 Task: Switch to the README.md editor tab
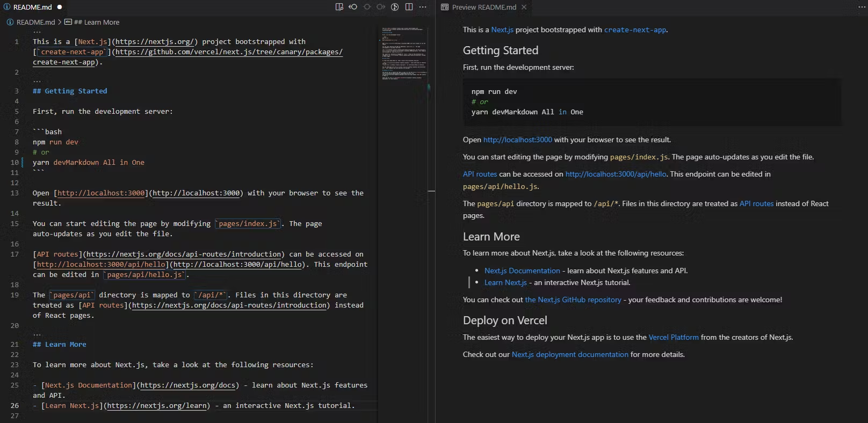click(33, 7)
